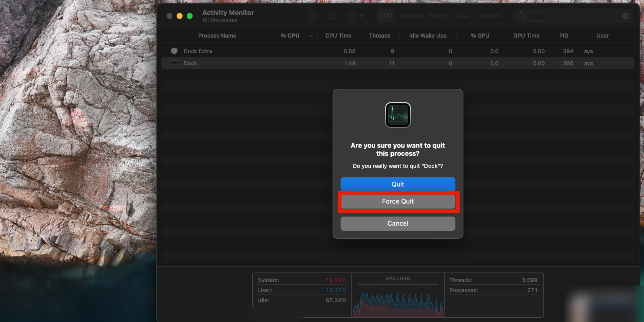Select the Dock process row

tap(398, 63)
